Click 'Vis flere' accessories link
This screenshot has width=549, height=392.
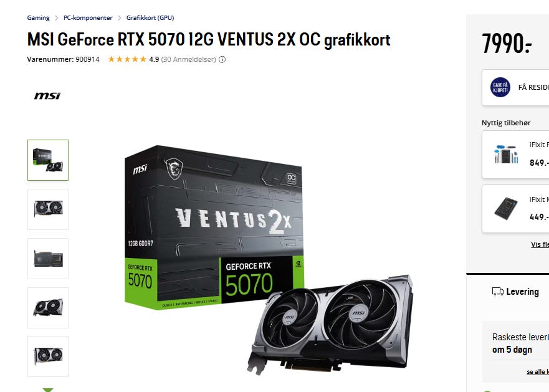[540, 244]
